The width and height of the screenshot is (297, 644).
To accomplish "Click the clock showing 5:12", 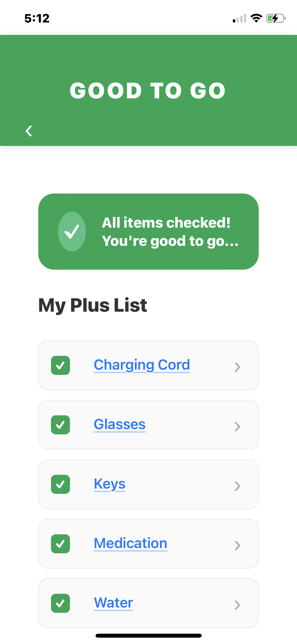I will [37, 18].
